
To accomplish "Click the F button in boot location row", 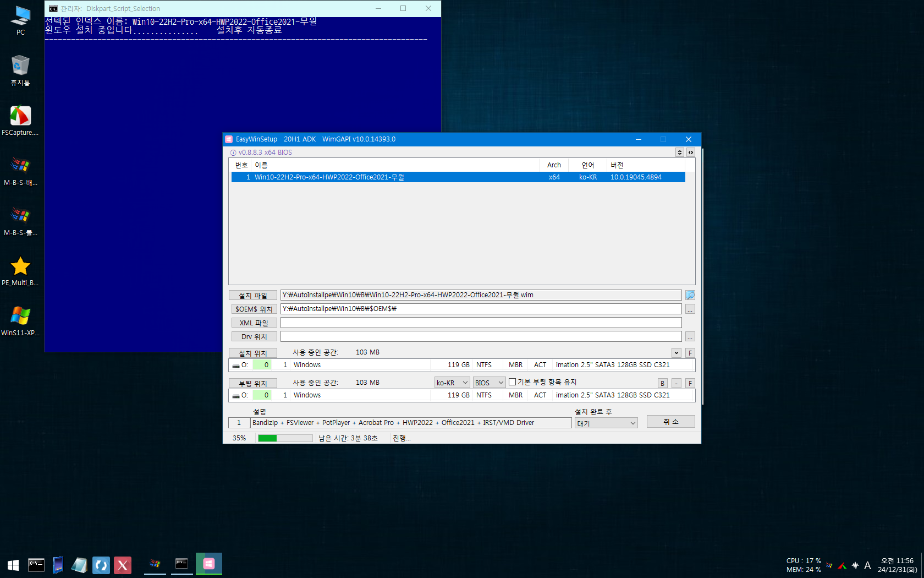I will pyautogui.click(x=690, y=383).
